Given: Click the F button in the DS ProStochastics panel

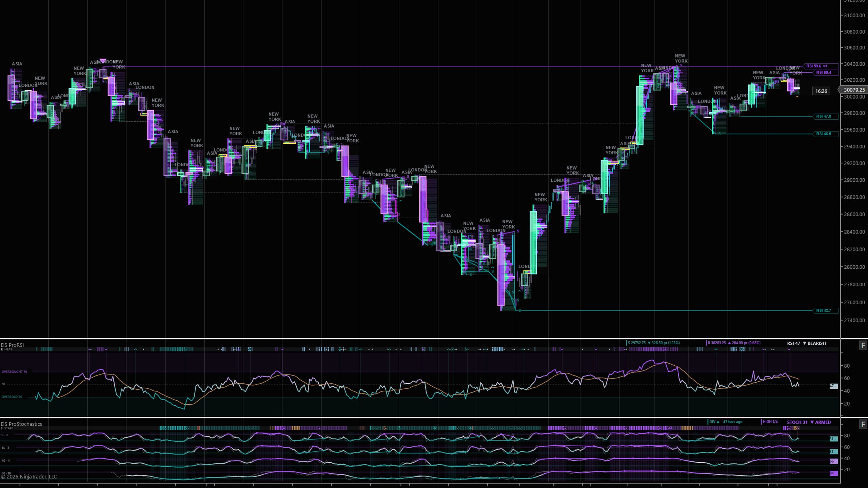Looking at the screenshot, I should coord(863,424).
